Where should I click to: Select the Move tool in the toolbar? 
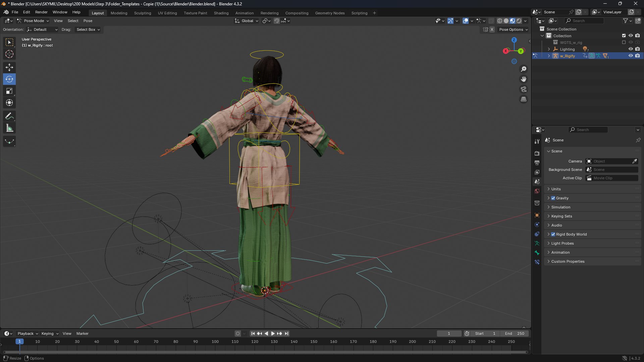(9, 67)
